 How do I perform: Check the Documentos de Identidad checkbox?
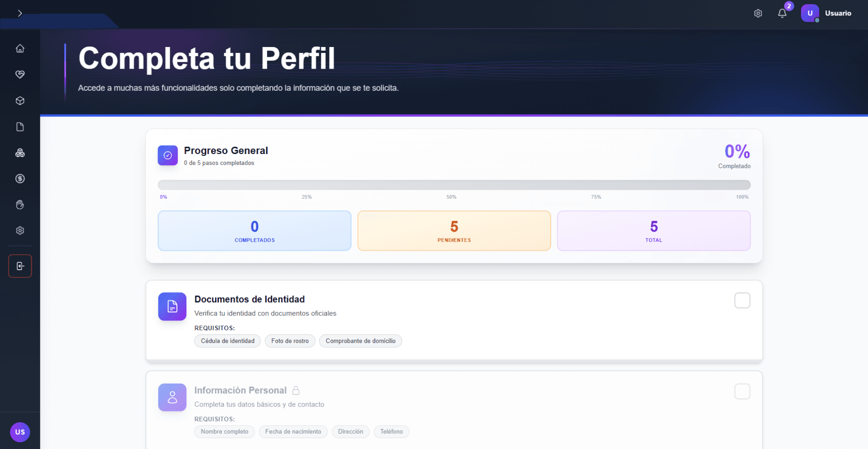(x=742, y=300)
